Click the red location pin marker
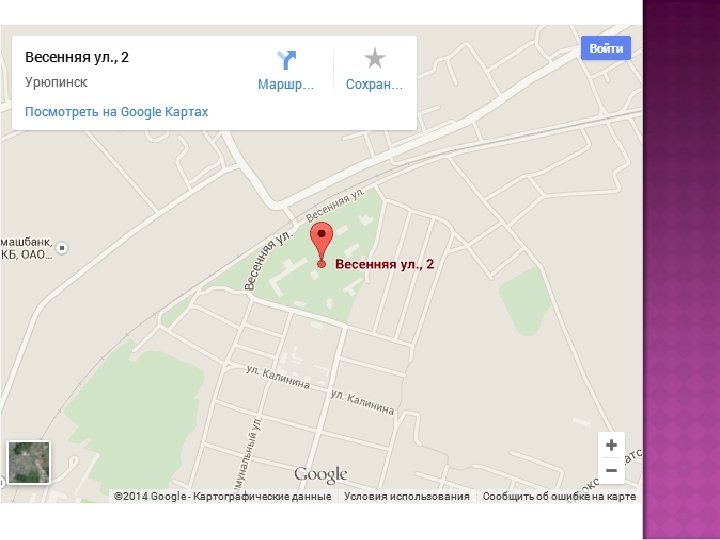Screen dimensions: 720x540 click(321, 244)
